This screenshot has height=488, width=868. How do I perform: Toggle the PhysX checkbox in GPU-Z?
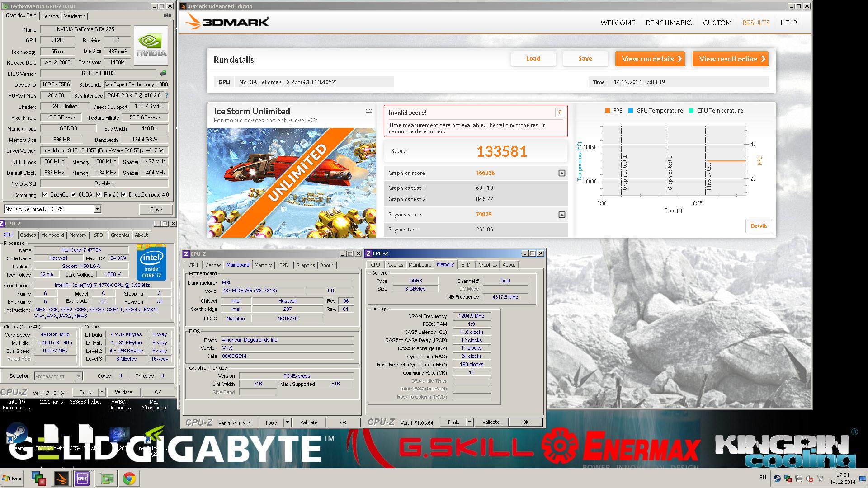[99, 195]
